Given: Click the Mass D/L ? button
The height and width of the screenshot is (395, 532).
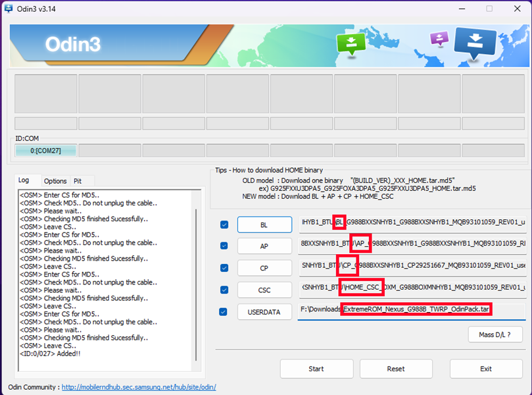Looking at the screenshot, I should [495, 335].
